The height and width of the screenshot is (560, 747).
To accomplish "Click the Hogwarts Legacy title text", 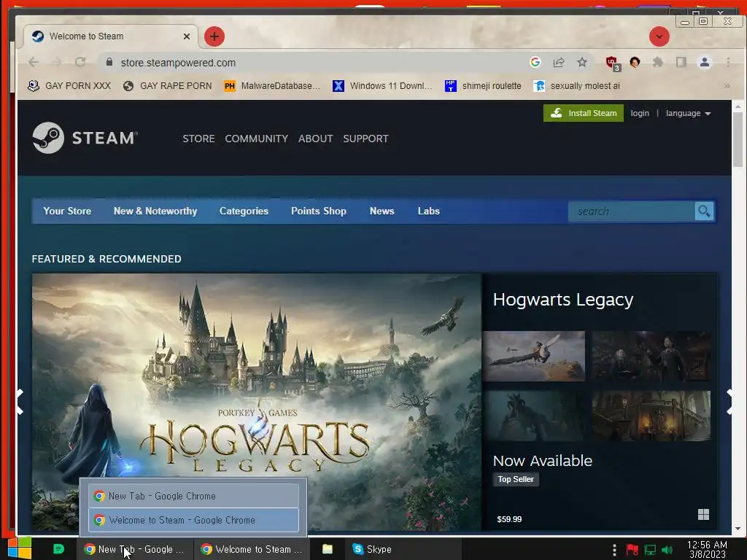I will [x=563, y=300].
